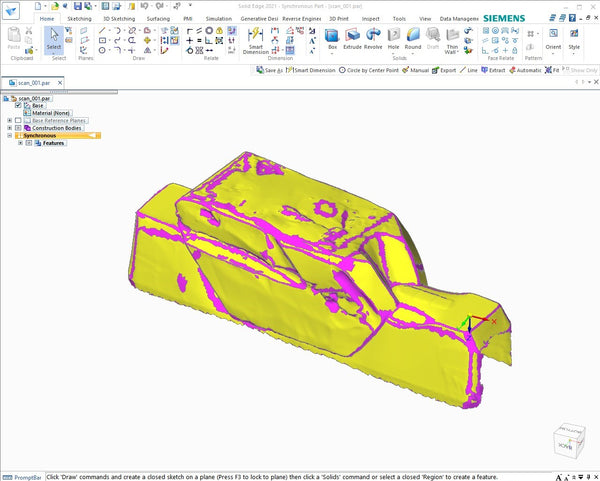Expand the Construction Bodies tree node

coord(9,128)
